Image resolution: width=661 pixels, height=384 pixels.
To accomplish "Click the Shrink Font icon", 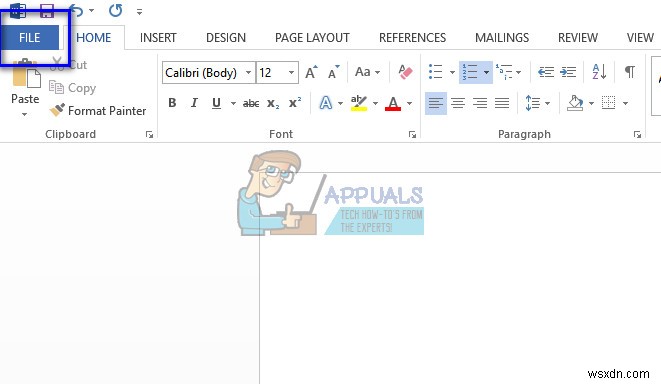I will pyautogui.click(x=333, y=72).
